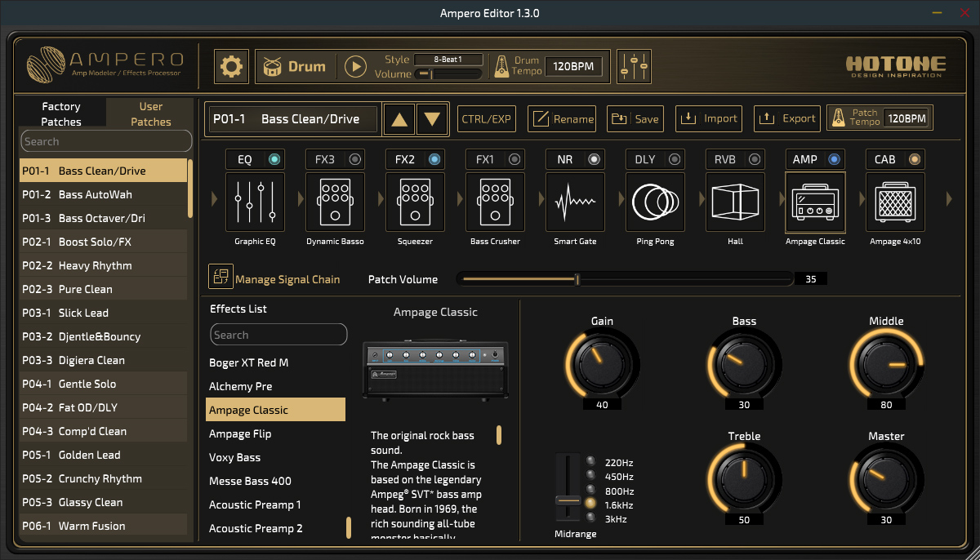Select the Ampage Classic amp icon
The width and height of the screenshot is (980, 560).
[816, 202]
